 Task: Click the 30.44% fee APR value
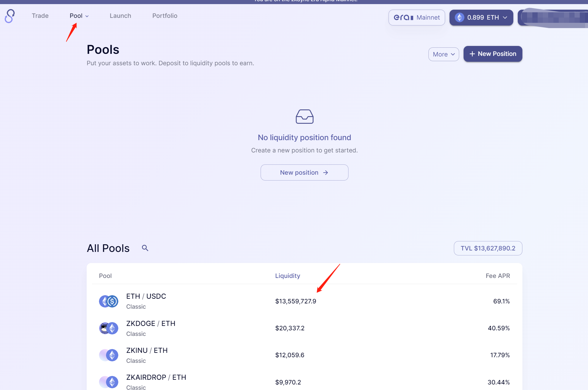coord(499,382)
